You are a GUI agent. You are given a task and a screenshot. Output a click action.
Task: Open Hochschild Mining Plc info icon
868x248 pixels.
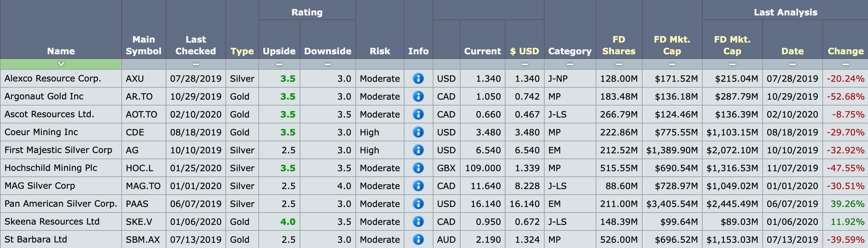[418, 168]
